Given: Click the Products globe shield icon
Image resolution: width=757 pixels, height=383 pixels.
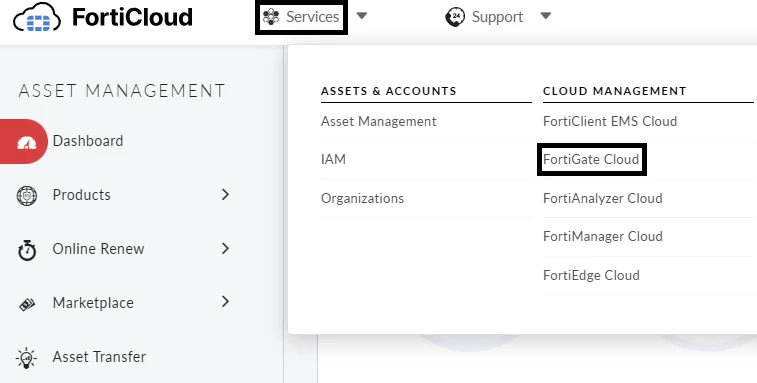Looking at the screenshot, I should point(27,196).
